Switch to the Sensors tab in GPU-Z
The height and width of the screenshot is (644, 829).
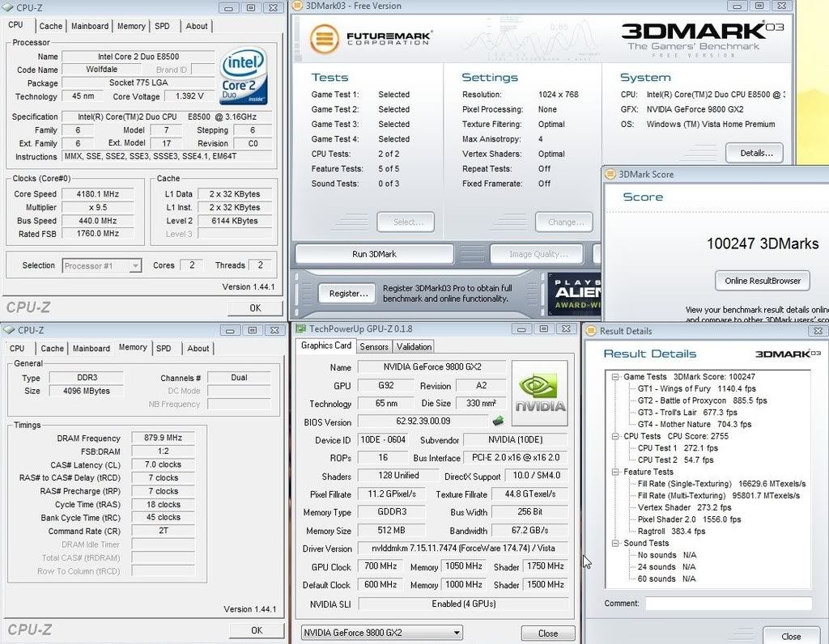(x=373, y=346)
